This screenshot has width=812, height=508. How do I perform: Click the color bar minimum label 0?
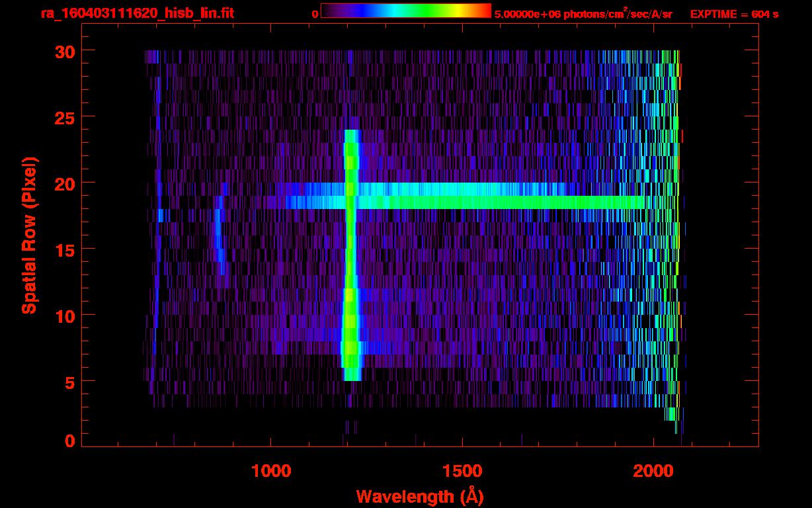pos(316,14)
